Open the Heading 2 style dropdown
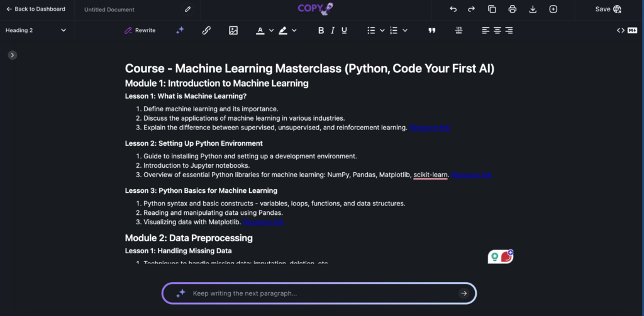Screen dimensions: 644x316 tap(36, 30)
